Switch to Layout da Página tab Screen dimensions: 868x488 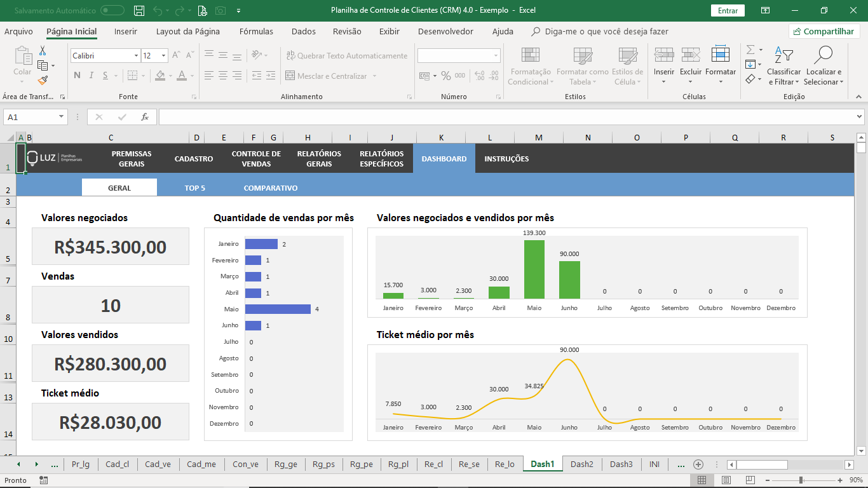pyautogui.click(x=188, y=31)
